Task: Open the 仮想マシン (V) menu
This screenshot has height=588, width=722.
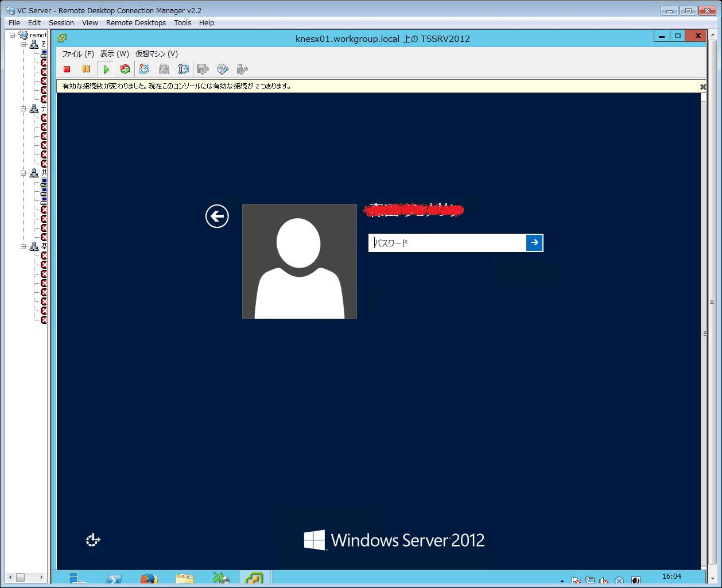Action: click(157, 54)
